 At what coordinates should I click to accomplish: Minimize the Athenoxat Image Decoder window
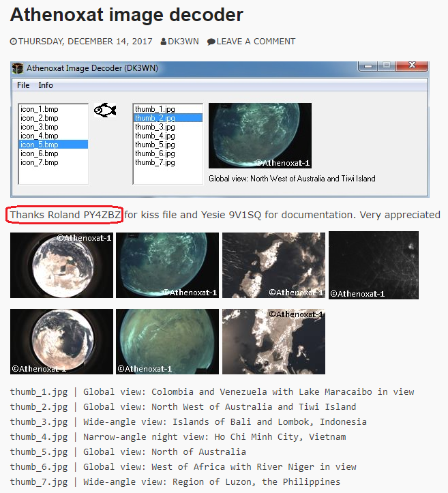[x=368, y=66]
